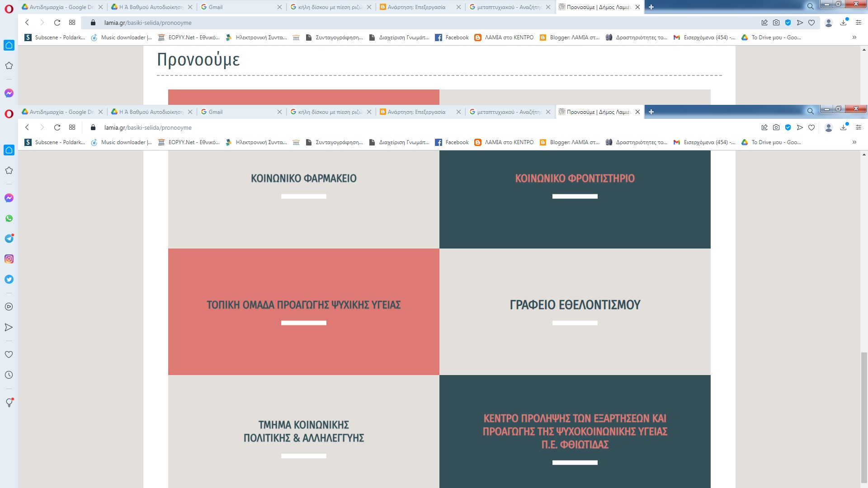Open the Player icon in sidebar
The height and width of the screenshot is (488, 868).
tap(9, 307)
